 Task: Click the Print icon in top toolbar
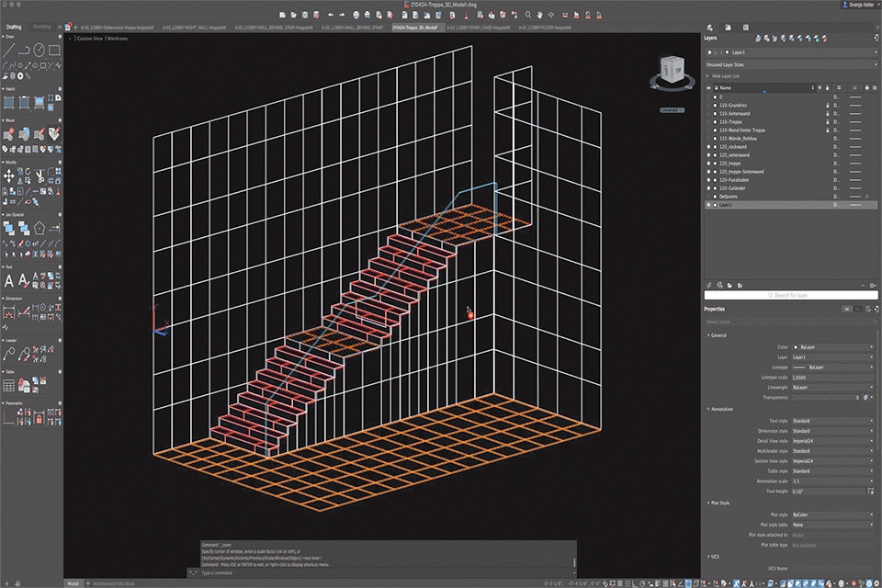coord(356,16)
